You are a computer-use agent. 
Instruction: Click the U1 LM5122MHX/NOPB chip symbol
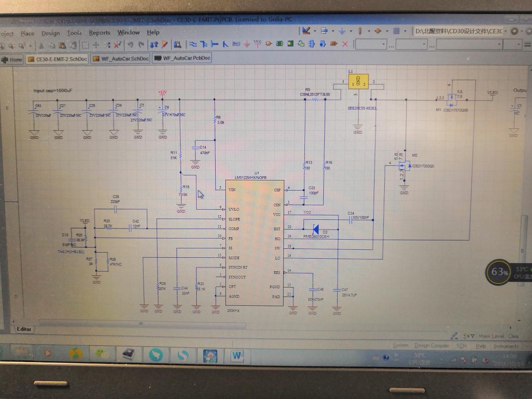click(254, 242)
